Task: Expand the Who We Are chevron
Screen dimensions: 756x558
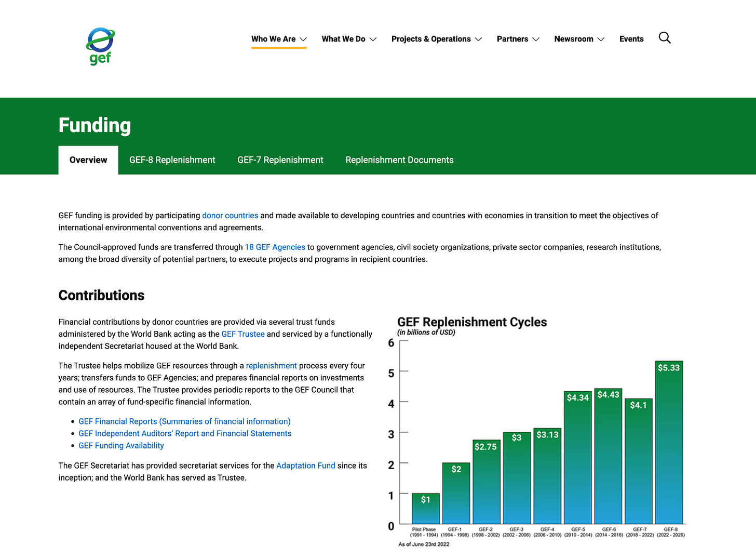Action: coord(303,39)
